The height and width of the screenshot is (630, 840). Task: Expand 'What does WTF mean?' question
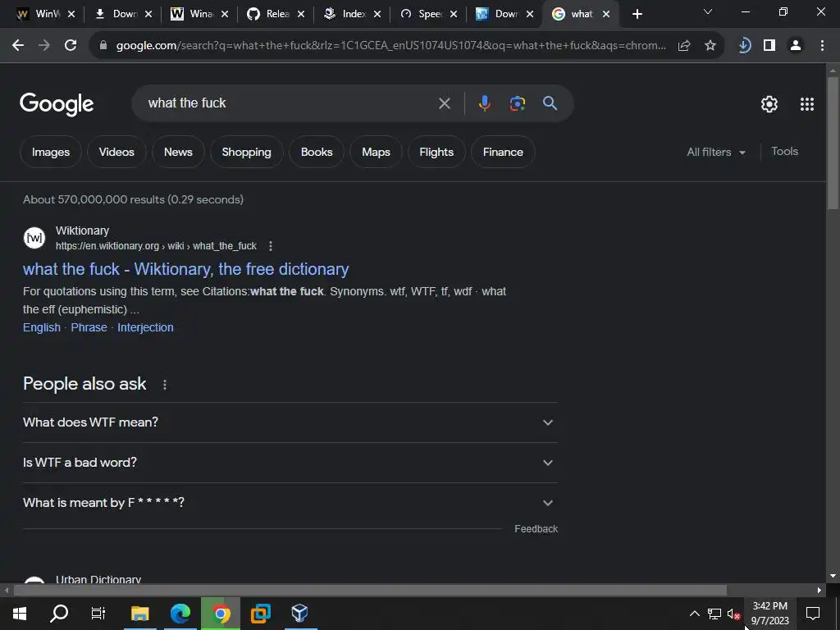[x=290, y=422]
